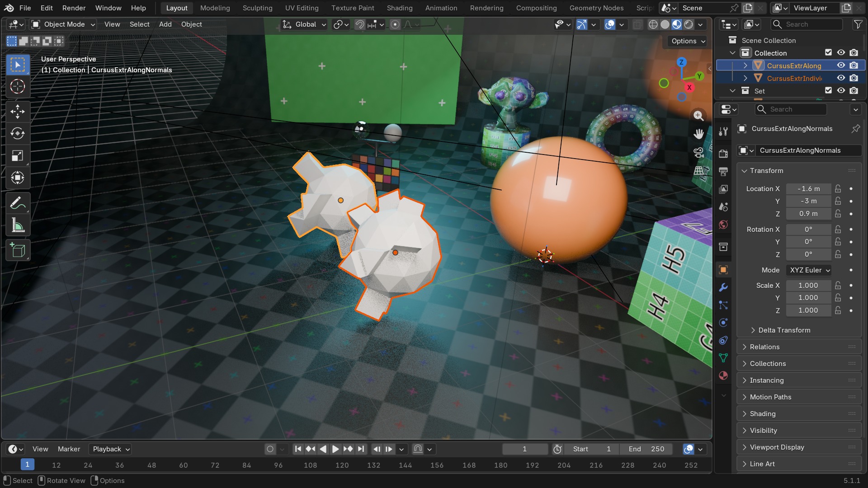Viewport: 868px width, 488px height.
Task: Toggle visibility of CursusExtrIndivi object
Action: click(841, 78)
